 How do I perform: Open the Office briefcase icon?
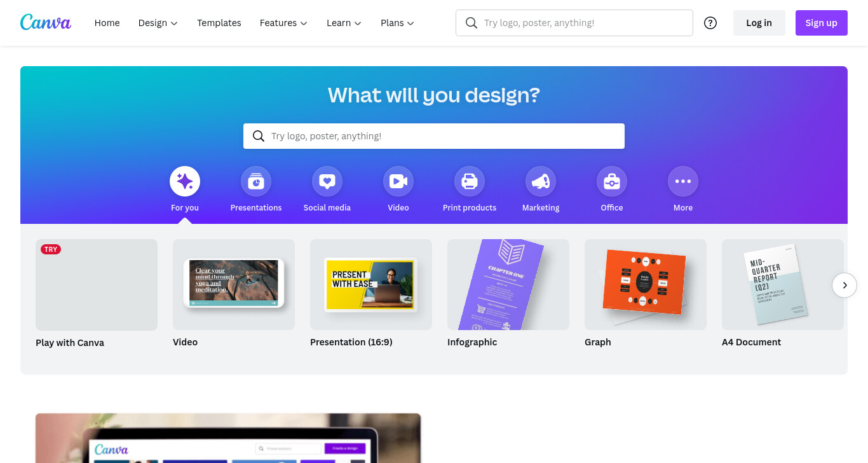click(612, 182)
